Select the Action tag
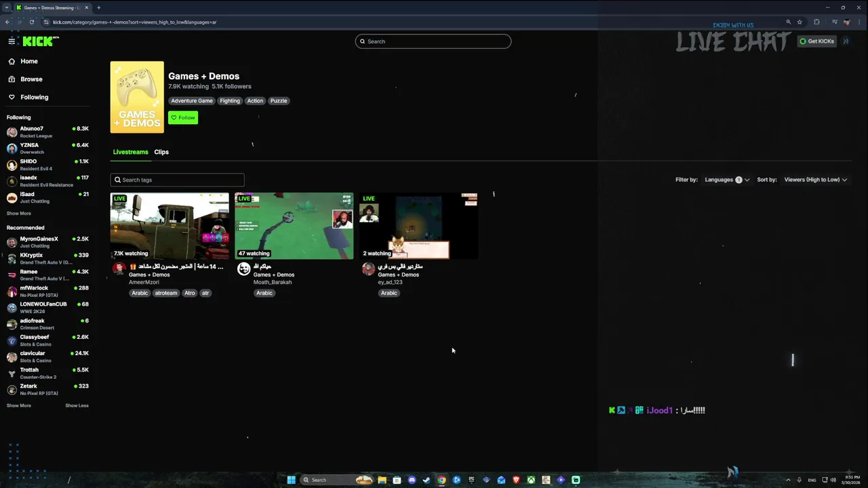The image size is (868, 488). (x=255, y=100)
